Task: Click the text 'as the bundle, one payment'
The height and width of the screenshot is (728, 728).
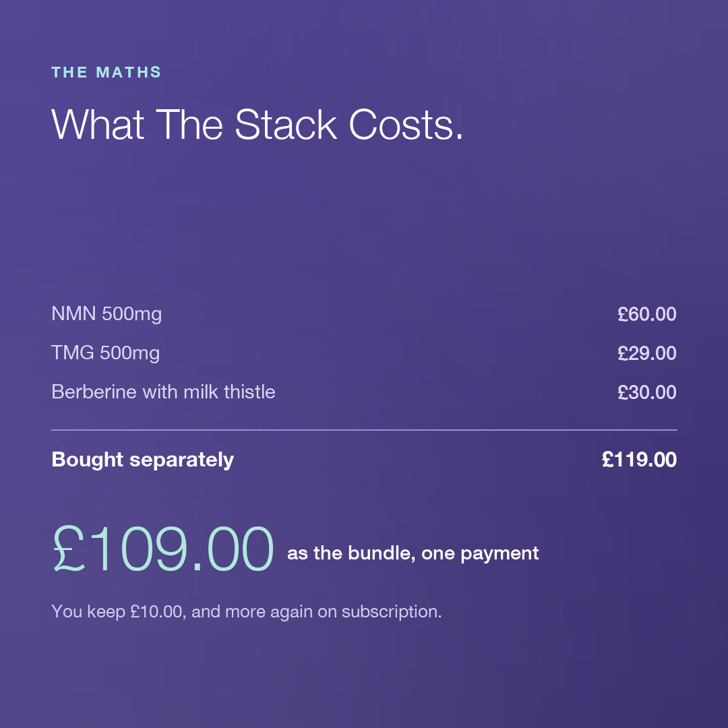Action: coord(413,553)
